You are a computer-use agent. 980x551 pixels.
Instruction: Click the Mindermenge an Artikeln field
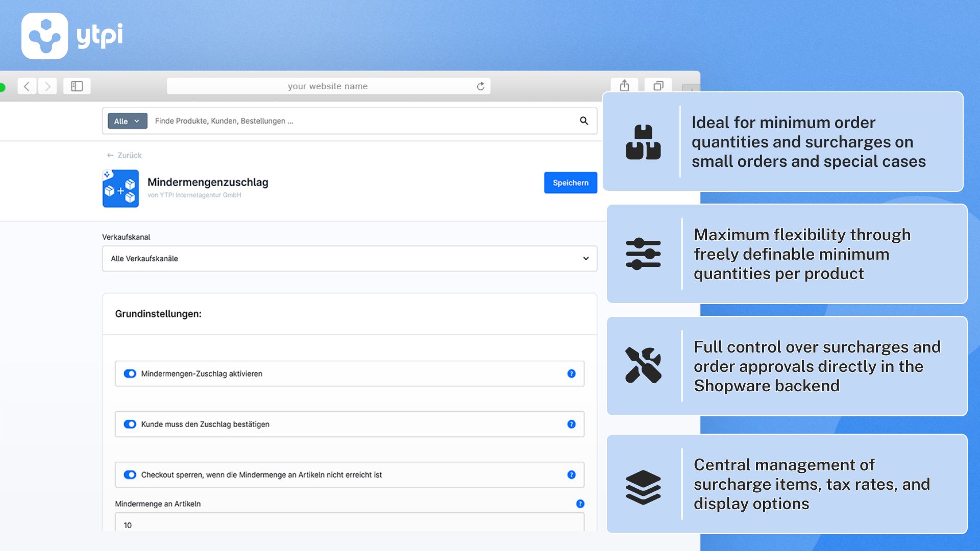click(x=349, y=524)
